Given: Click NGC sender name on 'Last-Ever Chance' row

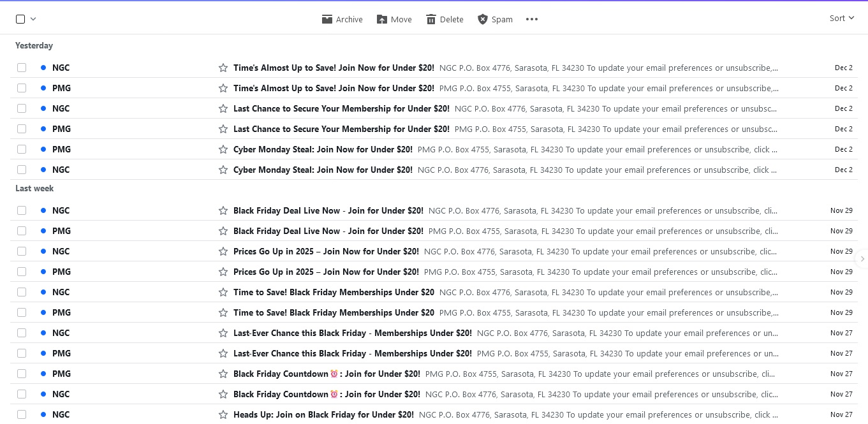Looking at the screenshot, I should tap(61, 333).
